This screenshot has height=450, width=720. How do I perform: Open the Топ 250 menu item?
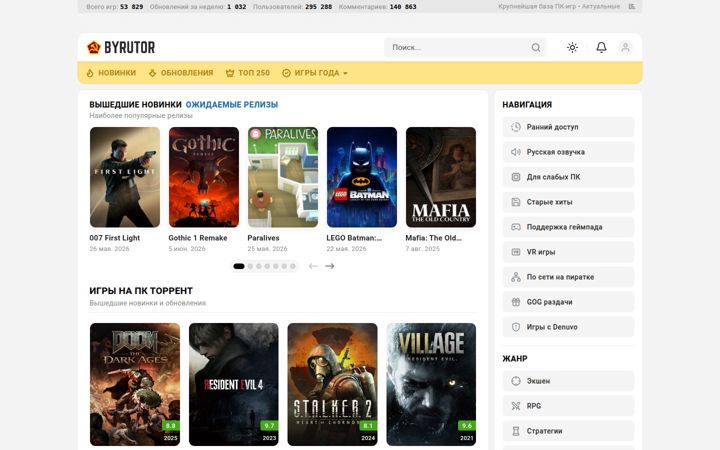click(x=248, y=73)
